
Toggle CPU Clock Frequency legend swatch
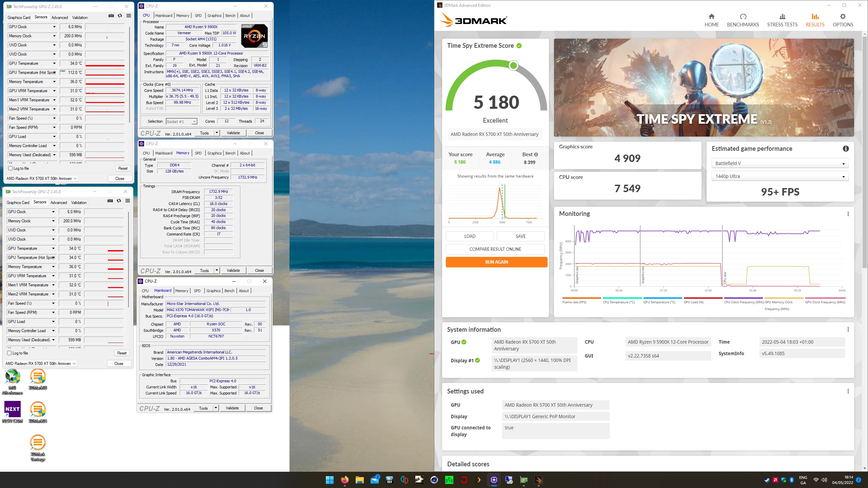[x=744, y=298]
